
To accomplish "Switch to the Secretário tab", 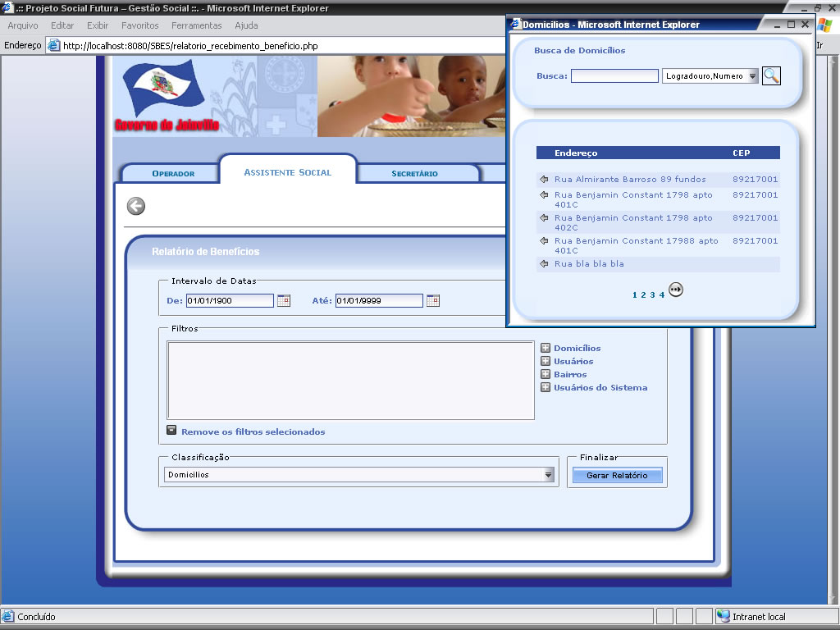I will (x=414, y=174).
